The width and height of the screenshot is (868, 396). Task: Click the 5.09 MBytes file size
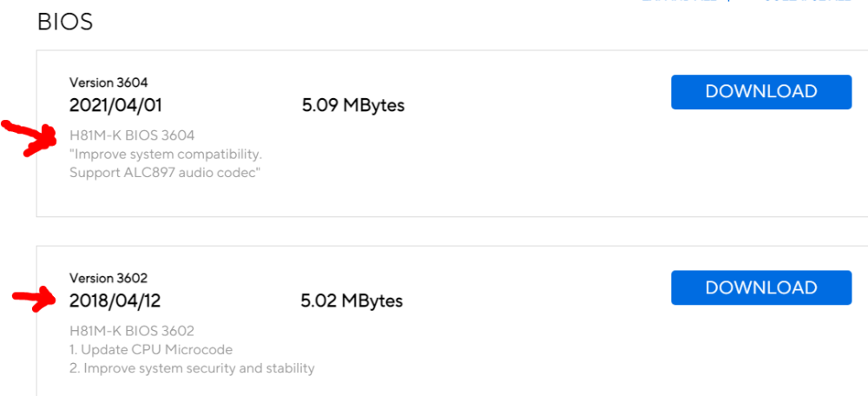353,105
